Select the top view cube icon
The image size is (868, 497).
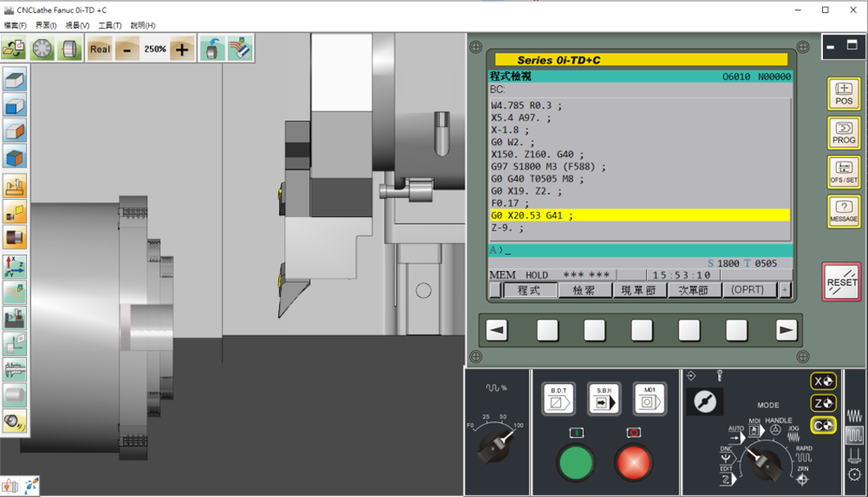[15, 80]
